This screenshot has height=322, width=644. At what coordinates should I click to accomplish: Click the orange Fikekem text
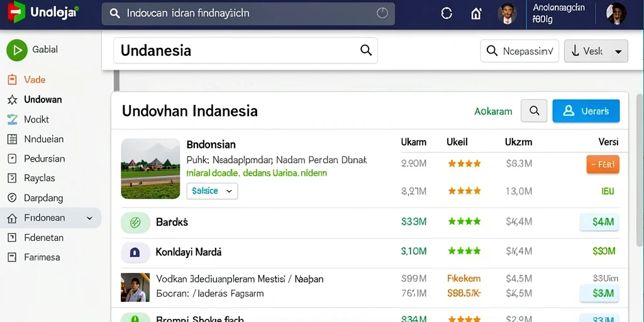pos(464,279)
